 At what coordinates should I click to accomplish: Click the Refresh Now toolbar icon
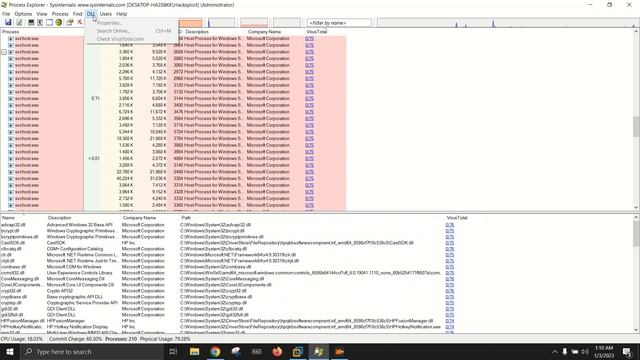[x=19, y=22]
